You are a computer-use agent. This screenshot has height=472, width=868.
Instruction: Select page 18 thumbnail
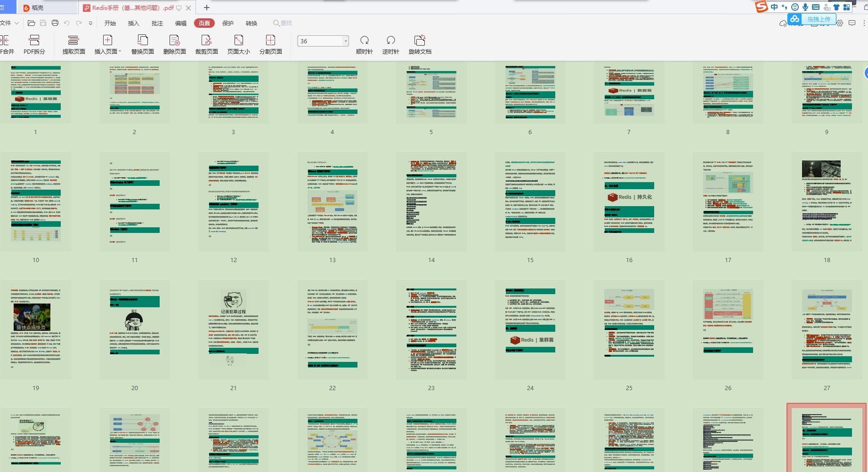click(x=827, y=201)
